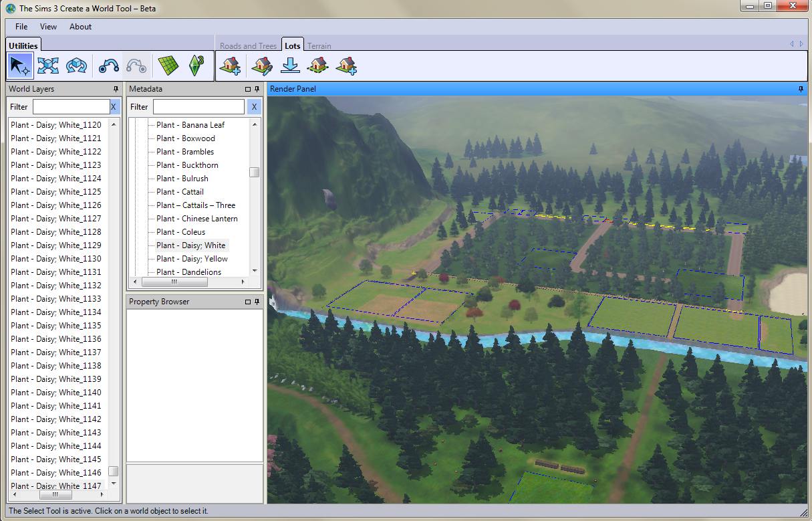812x521 pixels.
Task: Click the tab strip left scroll arrow
Action: tap(792, 43)
